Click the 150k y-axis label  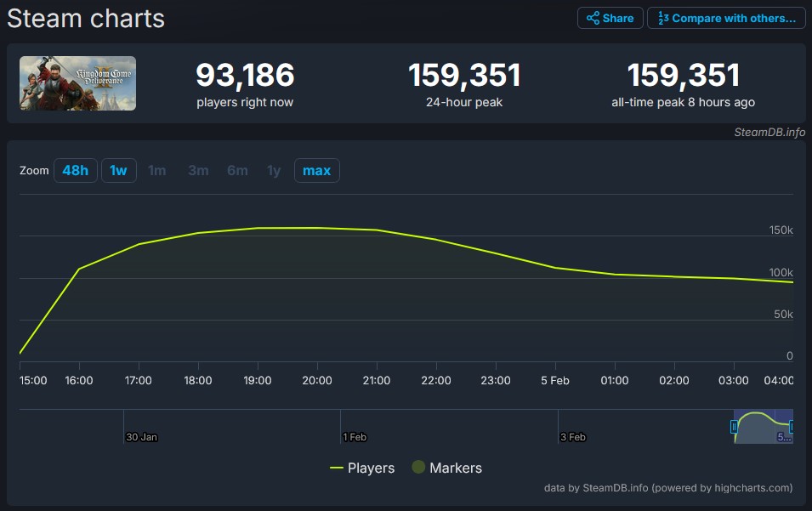tap(781, 230)
